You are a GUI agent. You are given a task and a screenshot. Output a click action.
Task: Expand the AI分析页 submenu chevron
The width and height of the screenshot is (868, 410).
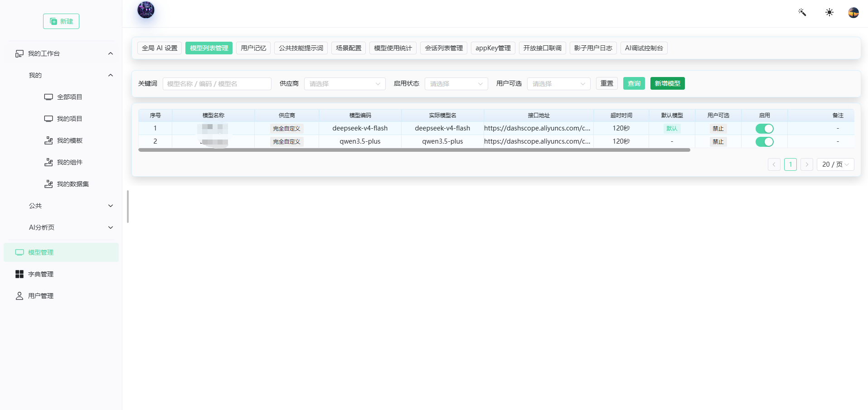coord(110,227)
